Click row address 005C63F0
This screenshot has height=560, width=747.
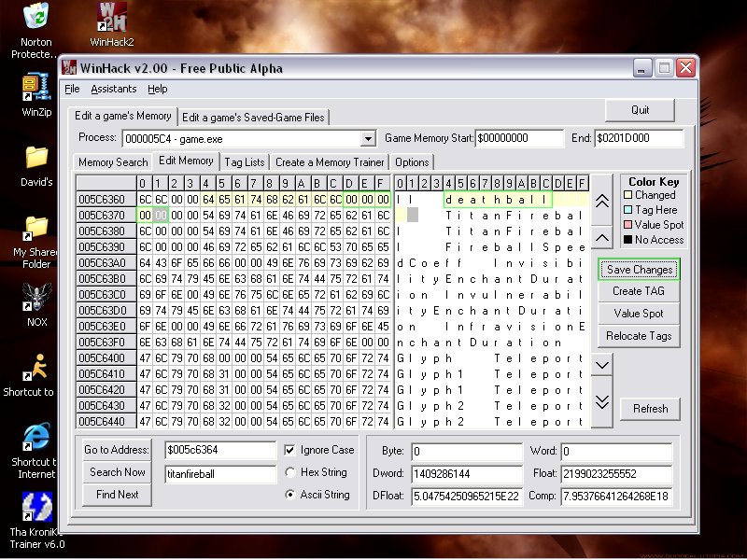[106, 343]
